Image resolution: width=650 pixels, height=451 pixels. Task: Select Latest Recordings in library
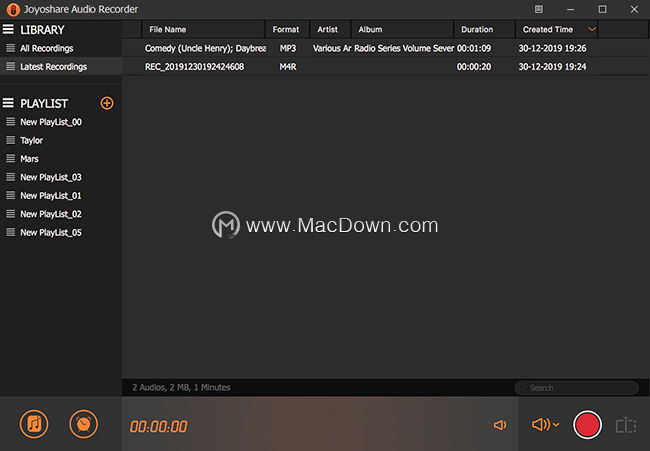(x=61, y=67)
